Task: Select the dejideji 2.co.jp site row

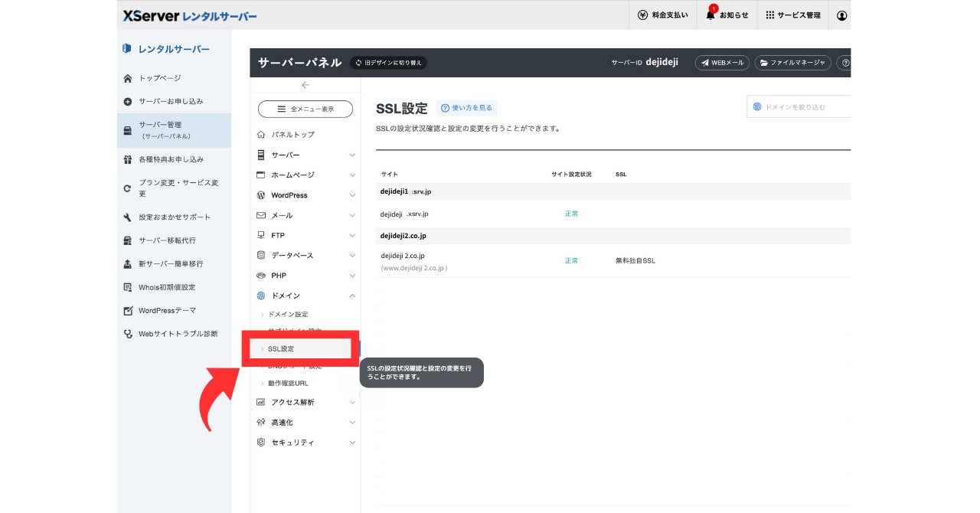Action: click(403, 256)
